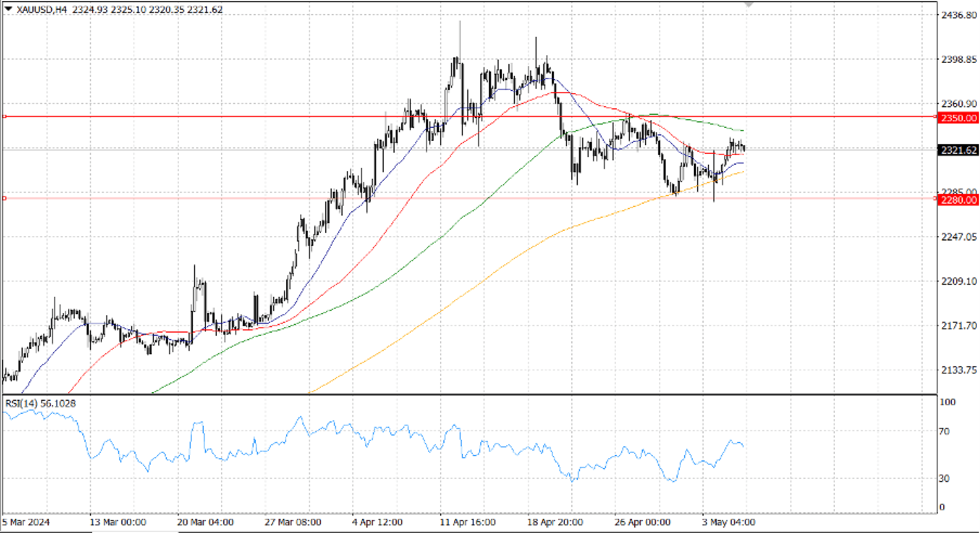Open the XAUUSD,H4 chart dropdown triangle
The image size is (980, 533).
click(x=8, y=9)
